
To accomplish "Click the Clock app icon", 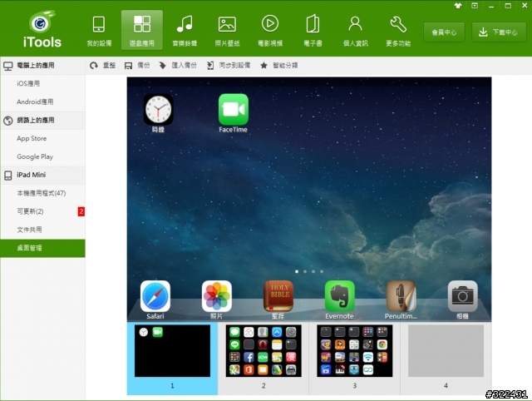I will point(159,109).
